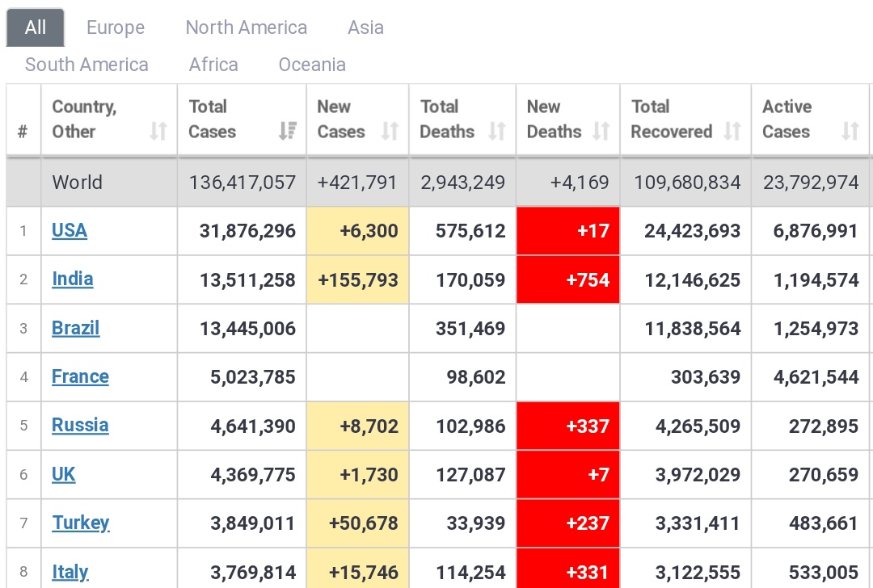Click Brazil recovered 11,838,564
Image resolution: width=873 pixels, height=588 pixels.
click(693, 328)
